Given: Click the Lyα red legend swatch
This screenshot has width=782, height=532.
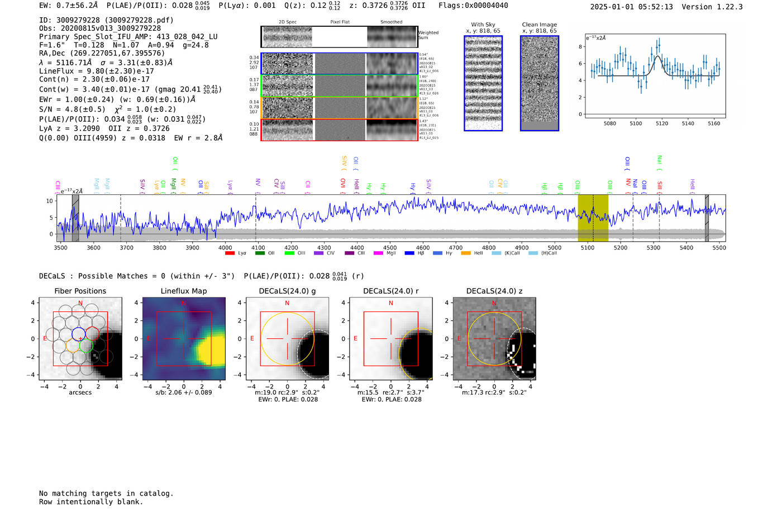Looking at the screenshot, I should (230, 253).
